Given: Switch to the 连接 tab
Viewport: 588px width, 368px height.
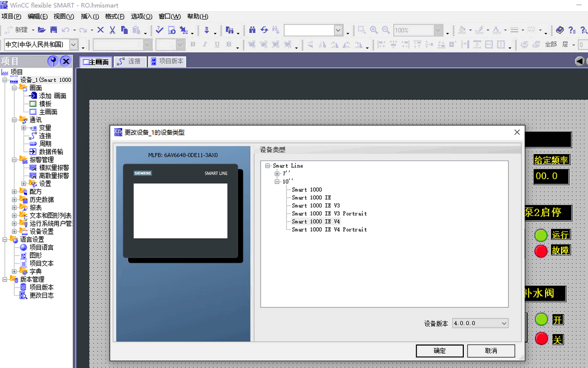Looking at the screenshot, I should point(130,61).
